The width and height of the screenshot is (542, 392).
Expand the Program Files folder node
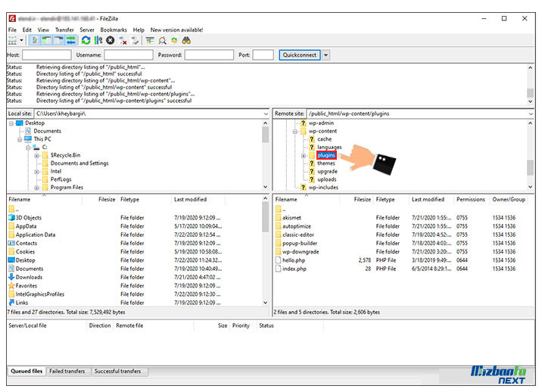tap(36, 188)
